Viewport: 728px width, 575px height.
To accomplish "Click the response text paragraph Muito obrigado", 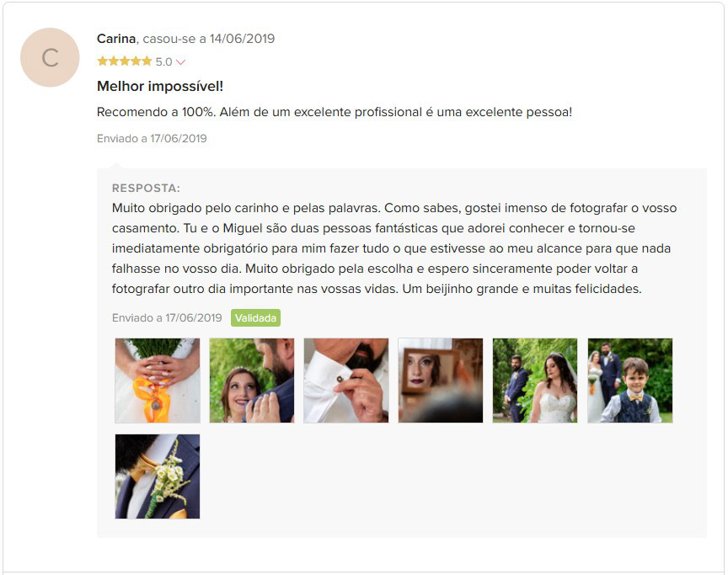I will point(394,248).
